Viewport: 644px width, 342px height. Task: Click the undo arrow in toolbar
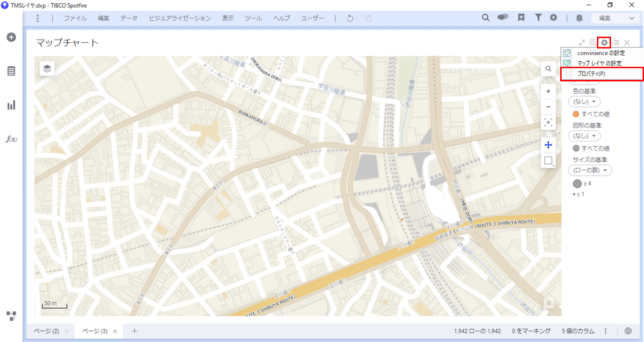[x=350, y=18]
